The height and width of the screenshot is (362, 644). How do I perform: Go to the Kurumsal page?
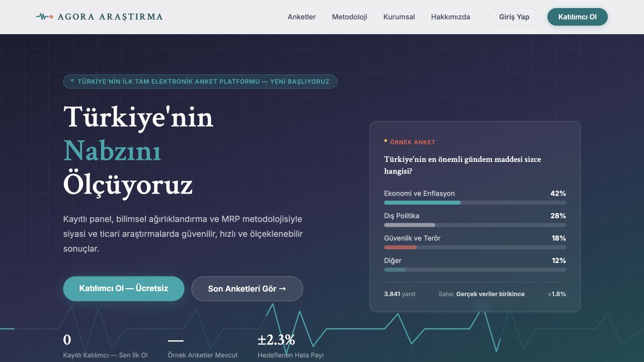[399, 17]
